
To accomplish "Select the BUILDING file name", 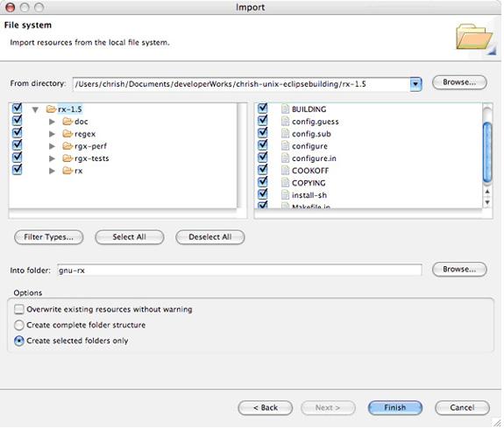I will tap(309, 109).
